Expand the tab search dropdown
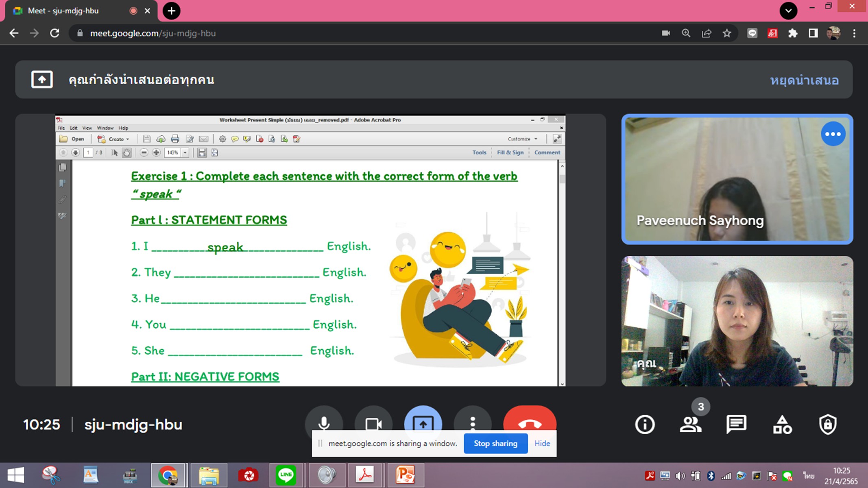The image size is (868, 488). 788,11
